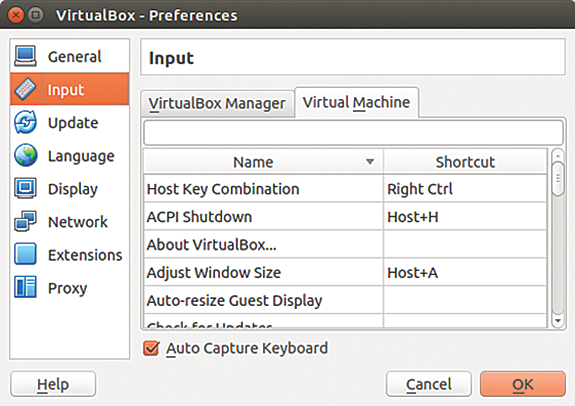Screen dimensions: 575x406
Task: Select the Network computers icon
Action: (25, 221)
